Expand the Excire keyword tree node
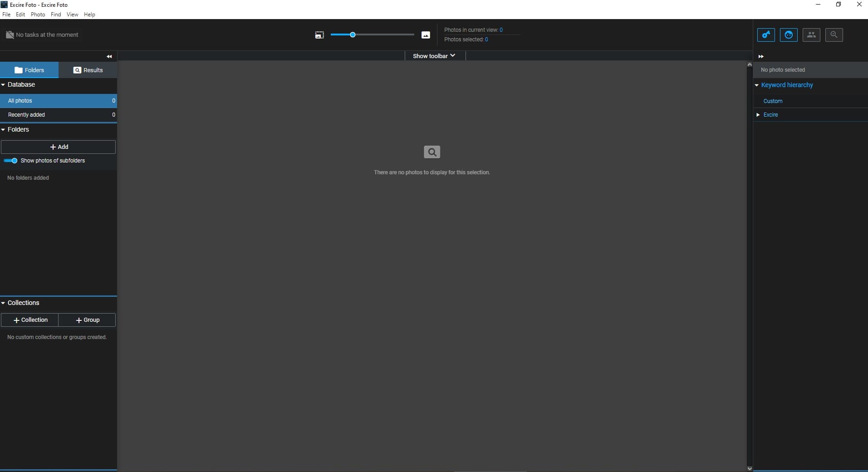 [758, 115]
